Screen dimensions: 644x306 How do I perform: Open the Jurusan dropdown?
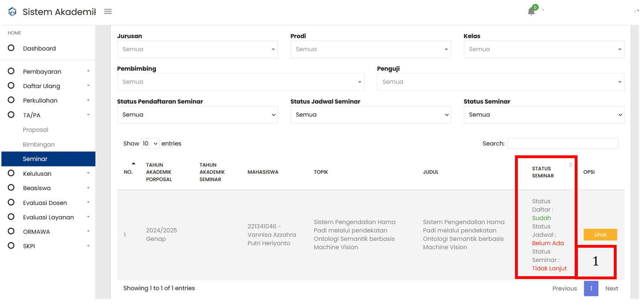point(198,49)
